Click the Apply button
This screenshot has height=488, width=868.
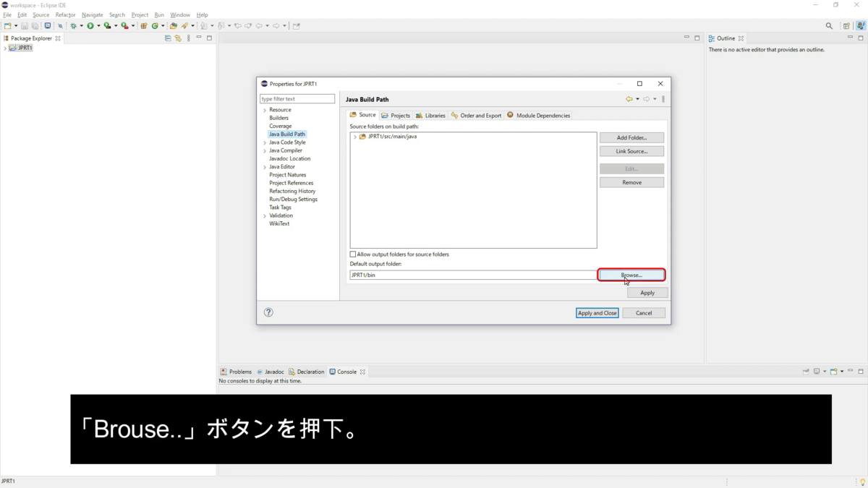point(647,293)
